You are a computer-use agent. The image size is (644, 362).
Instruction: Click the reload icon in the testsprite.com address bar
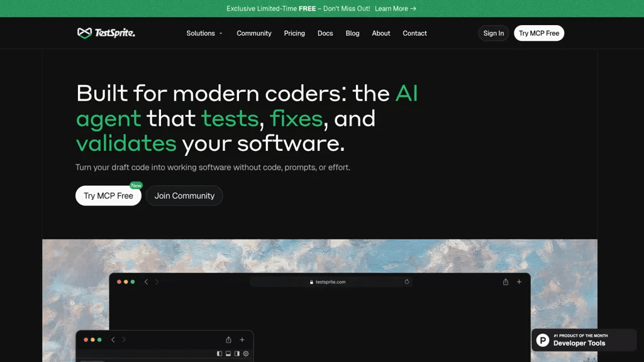(x=407, y=282)
